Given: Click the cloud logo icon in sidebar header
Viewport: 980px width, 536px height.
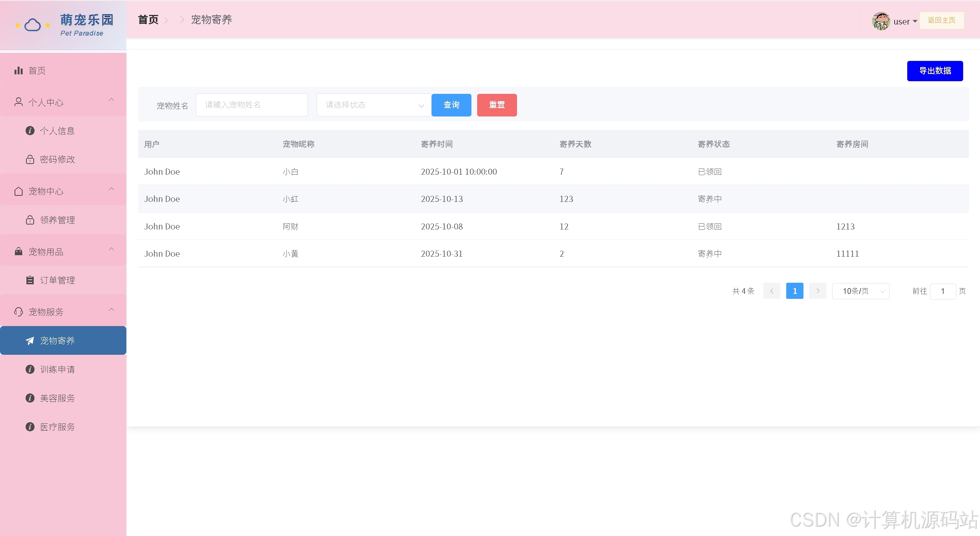Looking at the screenshot, I should pyautogui.click(x=33, y=25).
